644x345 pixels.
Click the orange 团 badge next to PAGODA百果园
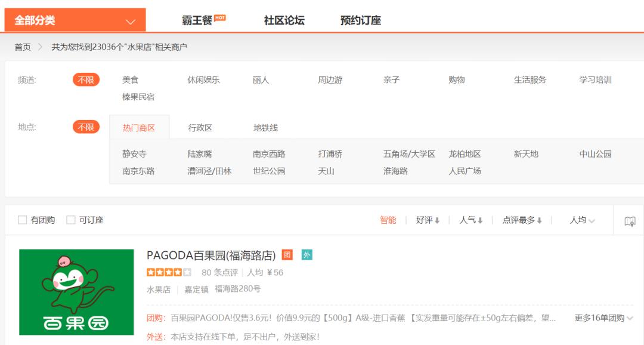[x=289, y=254]
